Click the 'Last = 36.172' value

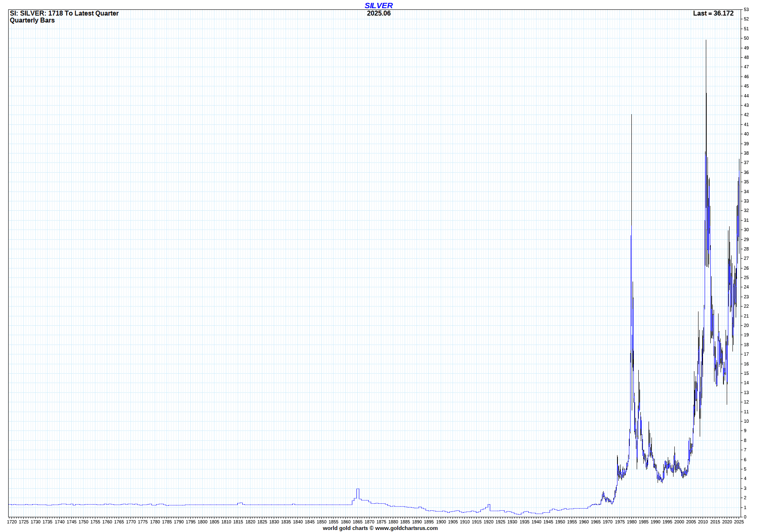click(713, 13)
